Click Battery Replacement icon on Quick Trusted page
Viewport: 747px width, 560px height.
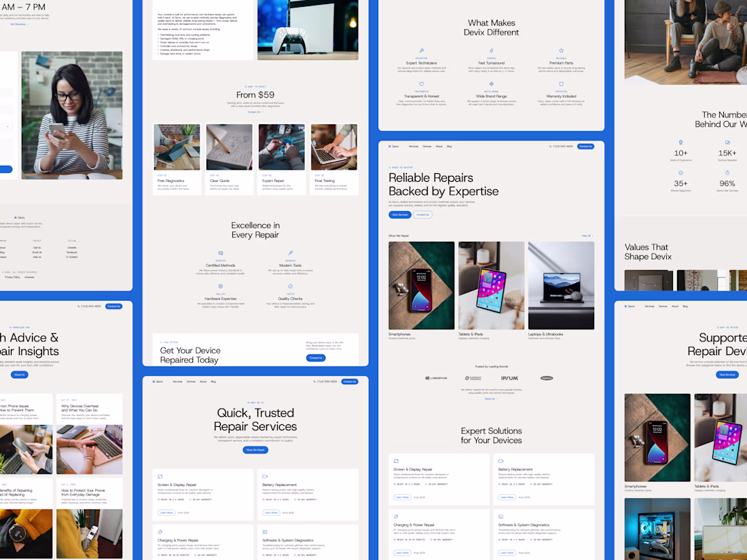click(265, 477)
